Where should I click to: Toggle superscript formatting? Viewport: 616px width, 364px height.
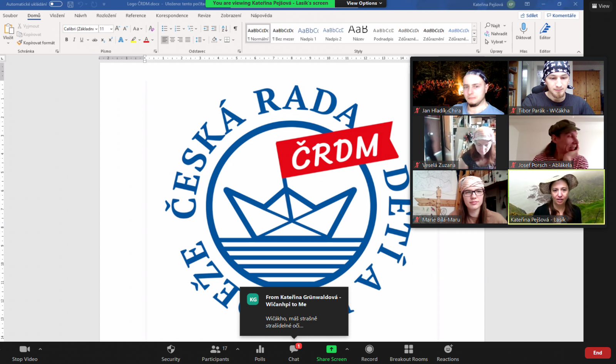click(x=110, y=40)
